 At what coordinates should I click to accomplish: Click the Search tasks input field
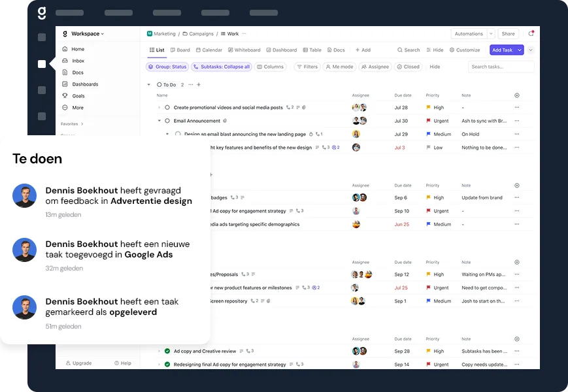tap(501, 67)
